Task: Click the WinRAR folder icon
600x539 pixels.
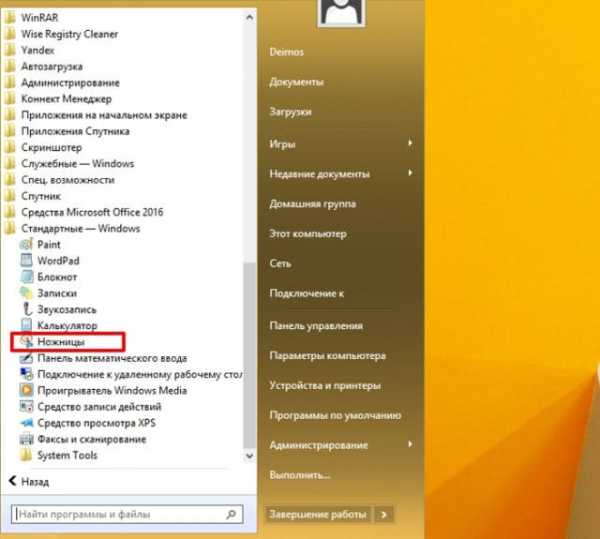Action: (10, 17)
